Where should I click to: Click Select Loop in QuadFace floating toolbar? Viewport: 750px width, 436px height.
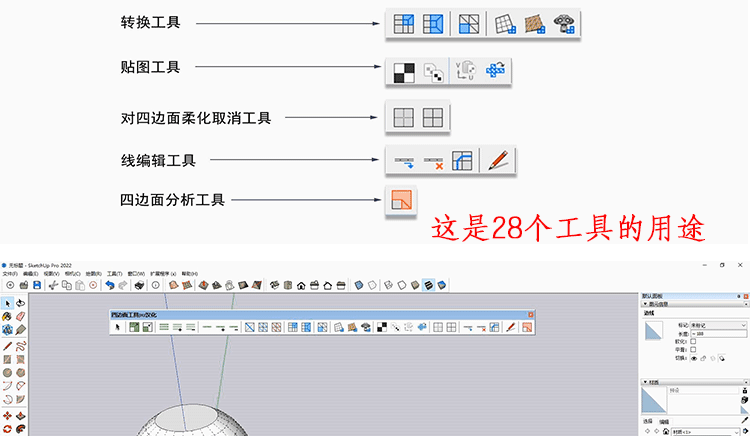[x=207, y=327]
